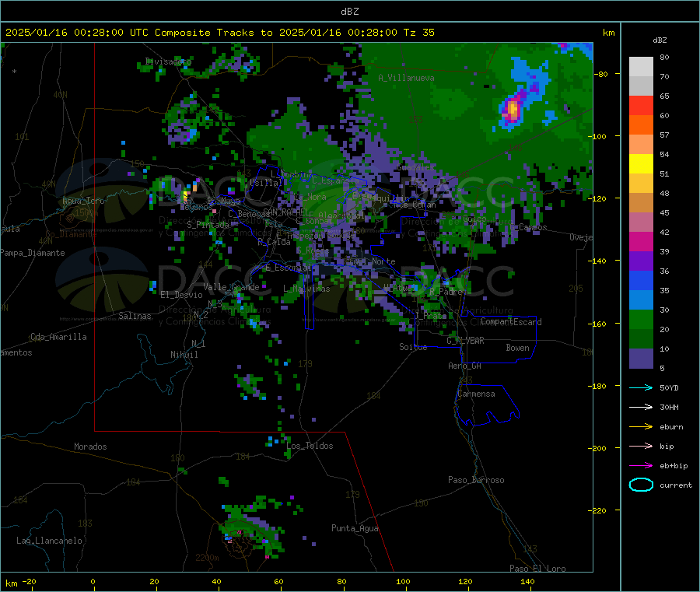Click the yellow eburn arrow legend icon
The height and width of the screenshot is (592, 700).
(641, 427)
